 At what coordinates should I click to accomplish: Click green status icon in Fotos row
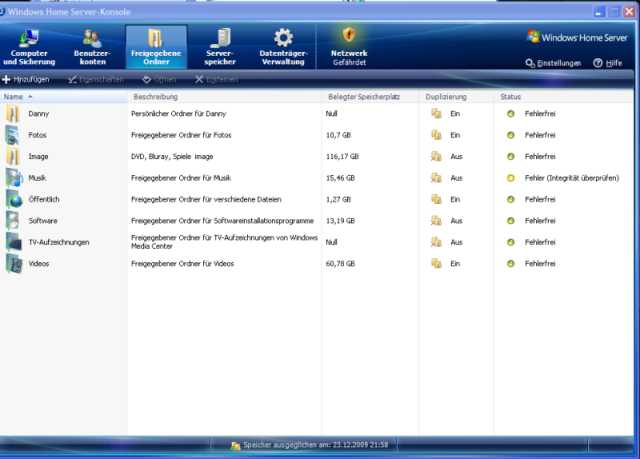[511, 135]
